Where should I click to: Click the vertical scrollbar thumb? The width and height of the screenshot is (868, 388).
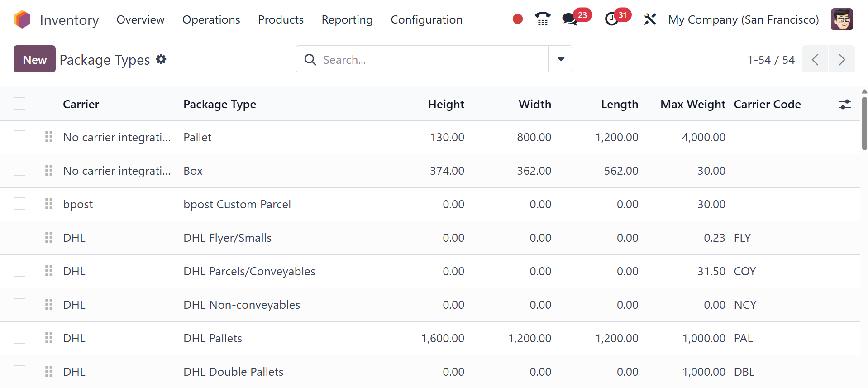(x=864, y=123)
